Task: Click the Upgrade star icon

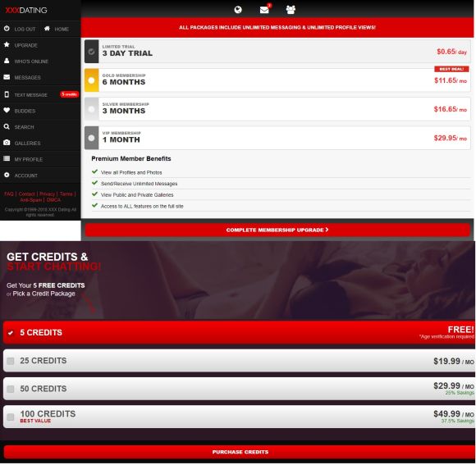Action: point(7,44)
